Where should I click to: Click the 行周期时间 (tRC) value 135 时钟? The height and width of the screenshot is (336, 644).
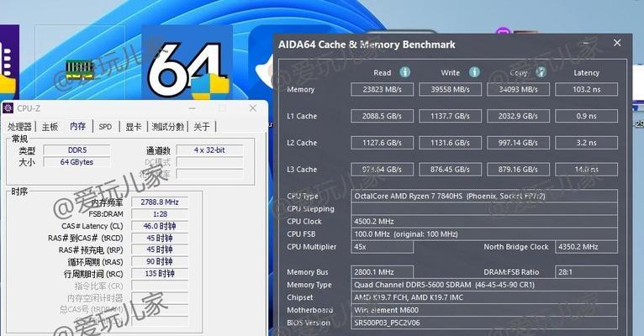(x=160, y=273)
